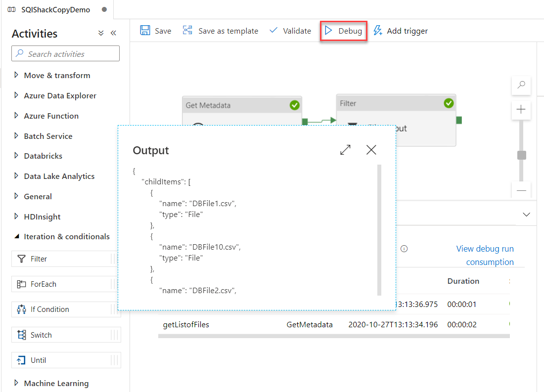Click Save as template icon
The image size is (544, 392).
pyautogui.click(x=187, y=31)
